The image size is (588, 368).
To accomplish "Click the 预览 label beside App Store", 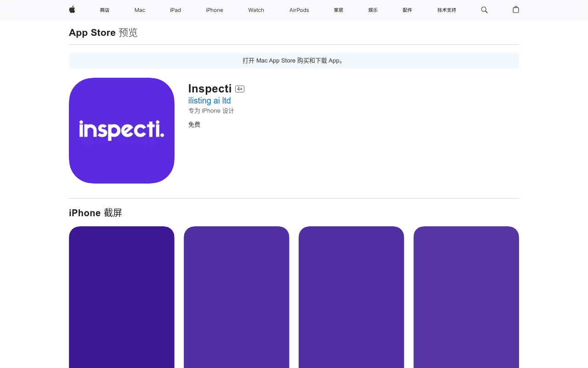I will point(128,33).
